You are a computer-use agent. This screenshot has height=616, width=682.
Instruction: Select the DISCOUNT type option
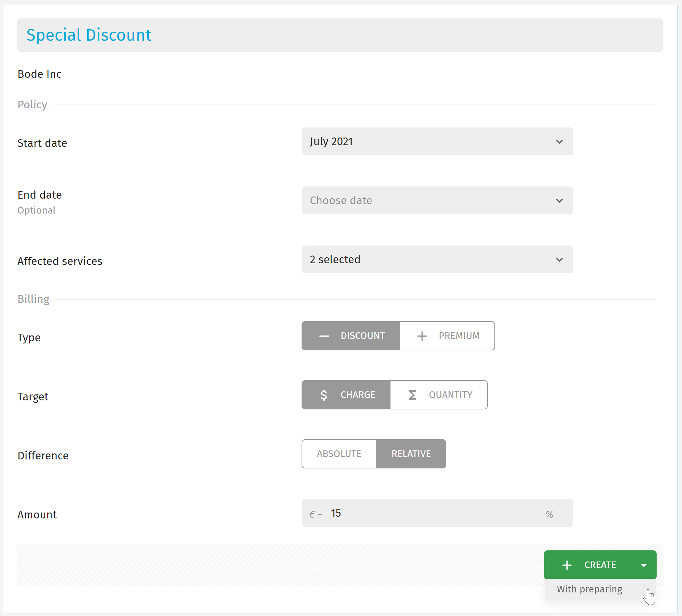coord(351,336)
